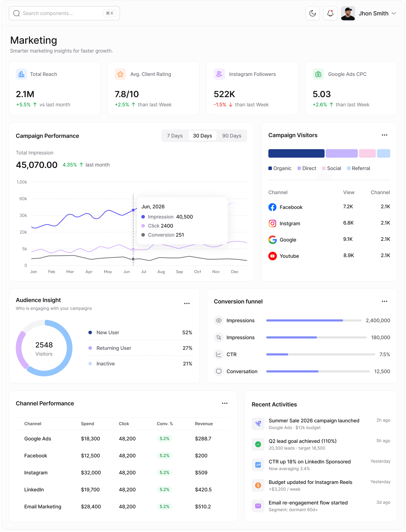
Task: Click the Inactive legend row
Action: (x=140, y=364)
